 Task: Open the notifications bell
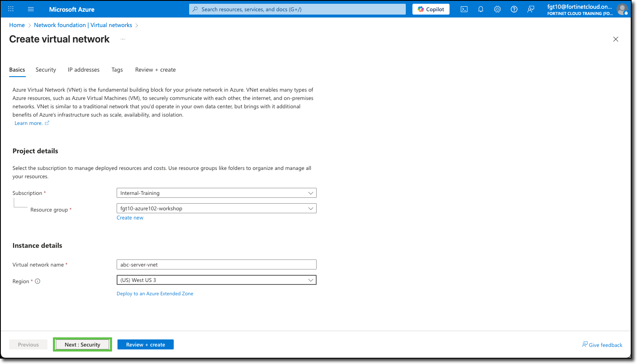pos(480,9)
